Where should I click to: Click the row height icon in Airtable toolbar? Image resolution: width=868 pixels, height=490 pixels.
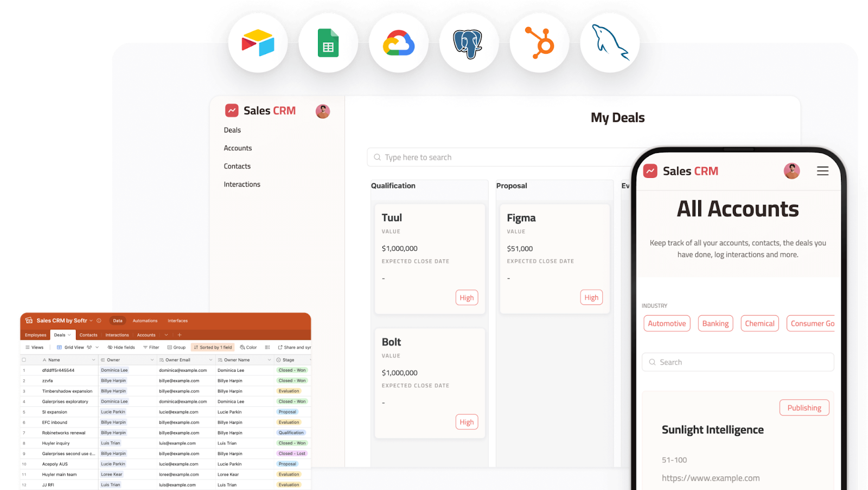(x=267, y=347)
